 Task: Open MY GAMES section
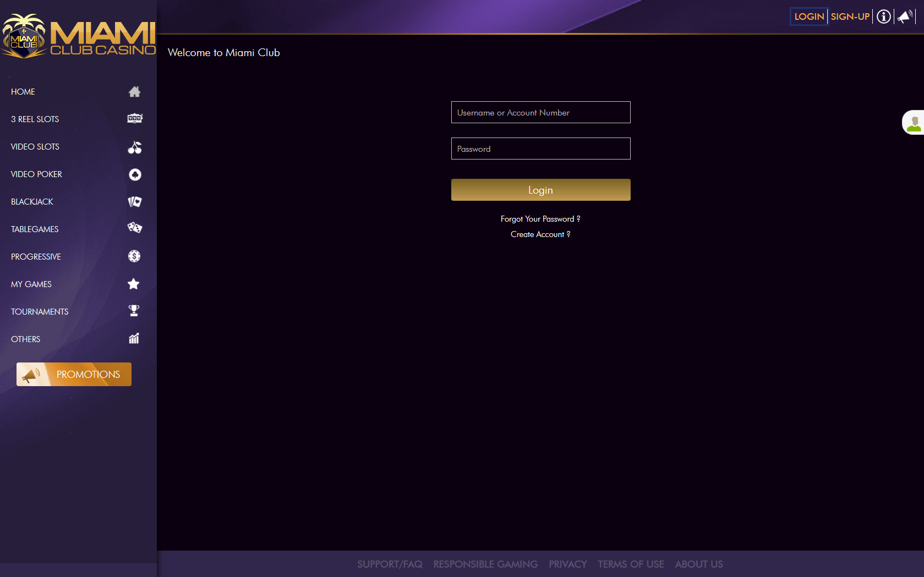click(31, 284)
